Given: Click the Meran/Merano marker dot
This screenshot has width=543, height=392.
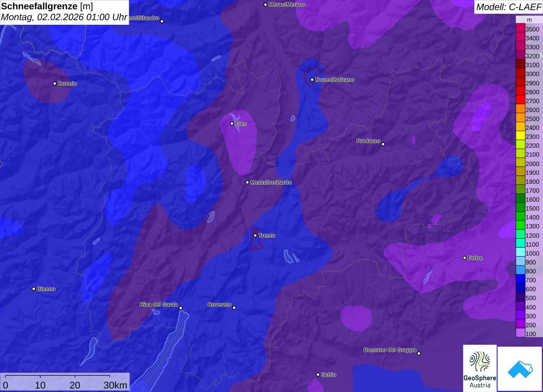Looking at the screenshot, I should point(265,5).
